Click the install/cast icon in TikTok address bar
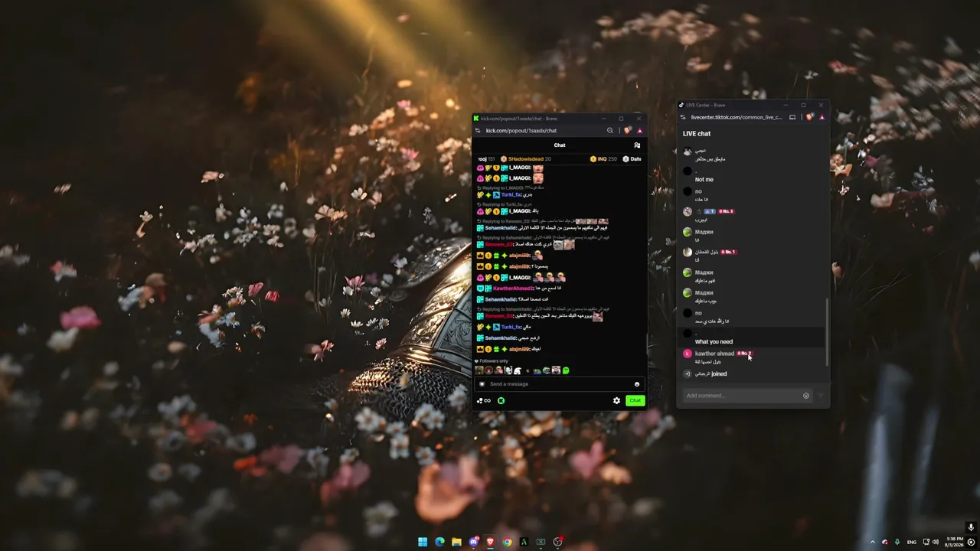Image resolution: width=980 pixels, height=551 pixels. (x=792, y=117)
